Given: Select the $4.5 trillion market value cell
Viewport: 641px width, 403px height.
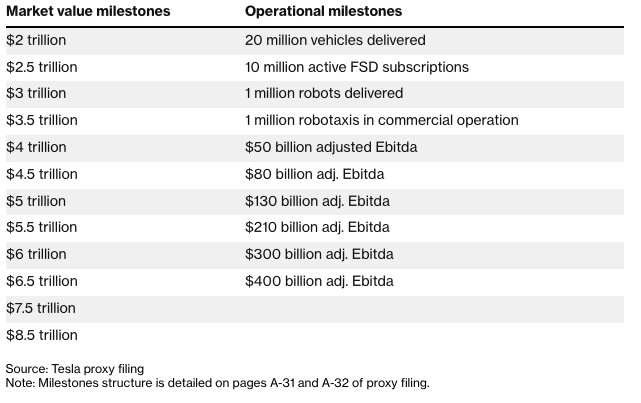Looking at the screenshot, I should [x=41, y=174].
